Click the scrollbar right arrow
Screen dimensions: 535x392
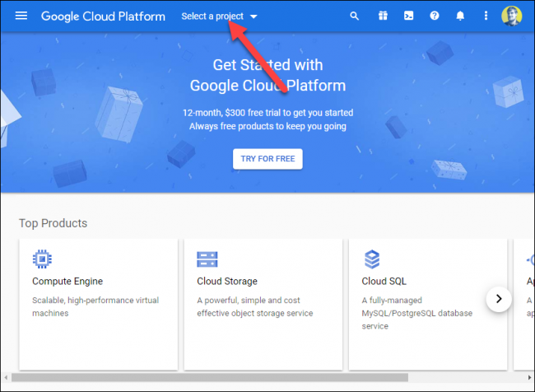point(529,377)
